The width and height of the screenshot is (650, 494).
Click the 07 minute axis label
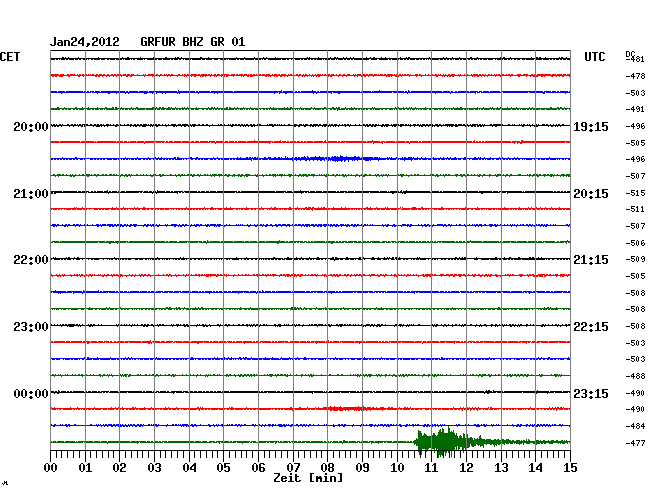[x=293, y=467]
